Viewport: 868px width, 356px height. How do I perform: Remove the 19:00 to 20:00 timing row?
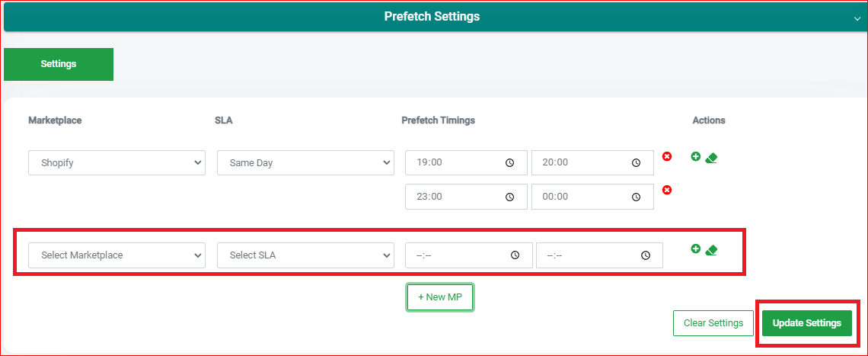coord(667,157)
